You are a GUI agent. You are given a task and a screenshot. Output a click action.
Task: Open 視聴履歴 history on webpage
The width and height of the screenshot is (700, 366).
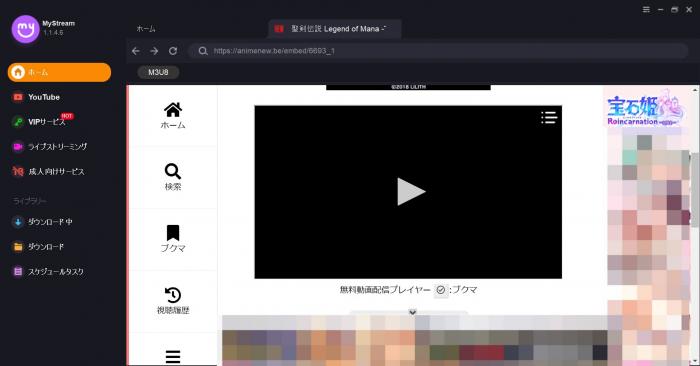point(173,300)
